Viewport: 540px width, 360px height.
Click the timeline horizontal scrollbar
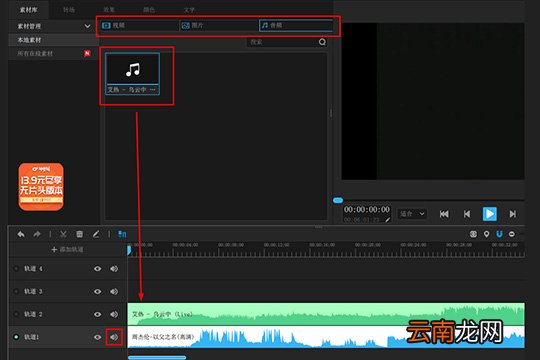[x=157, y=358]
